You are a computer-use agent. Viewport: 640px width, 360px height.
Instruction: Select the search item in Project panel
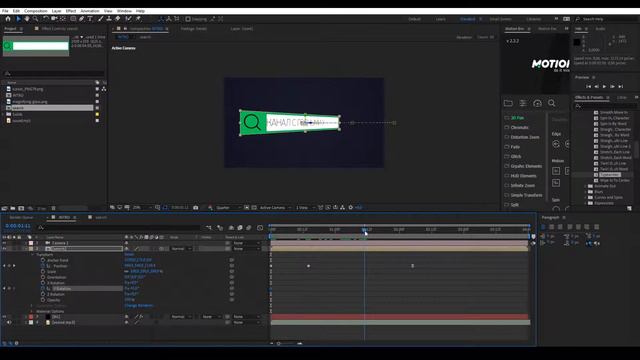(49, 108)
